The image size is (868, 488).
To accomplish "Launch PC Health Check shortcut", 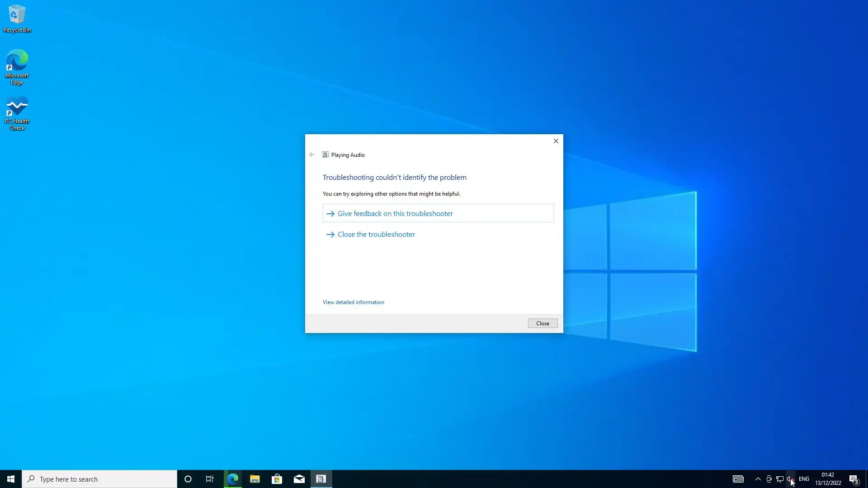I will 17,113.
